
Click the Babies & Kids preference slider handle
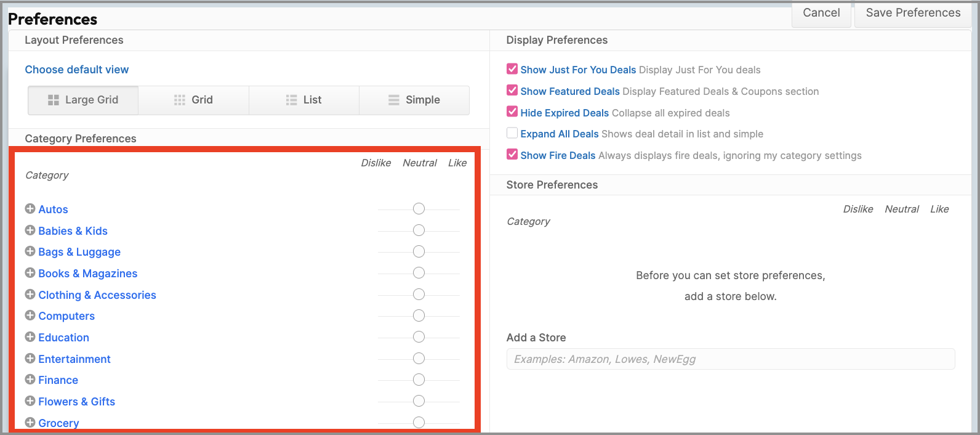click(x=419, y=230)
